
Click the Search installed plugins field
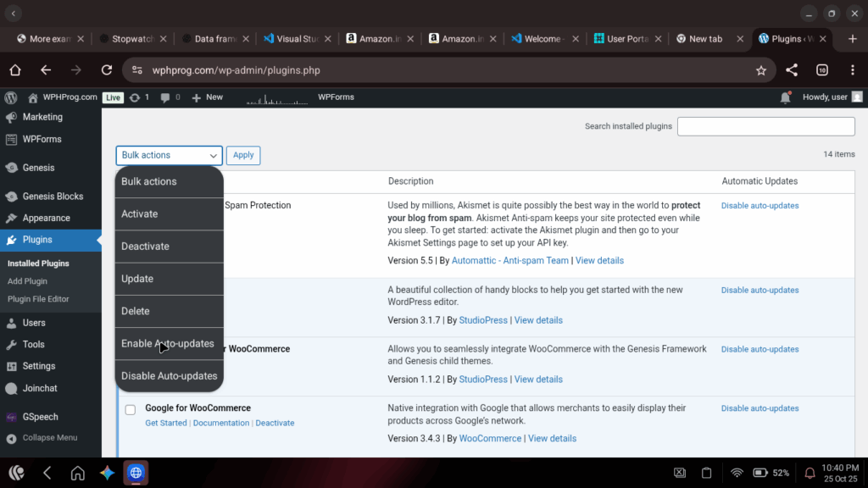[x=765, y=126]
